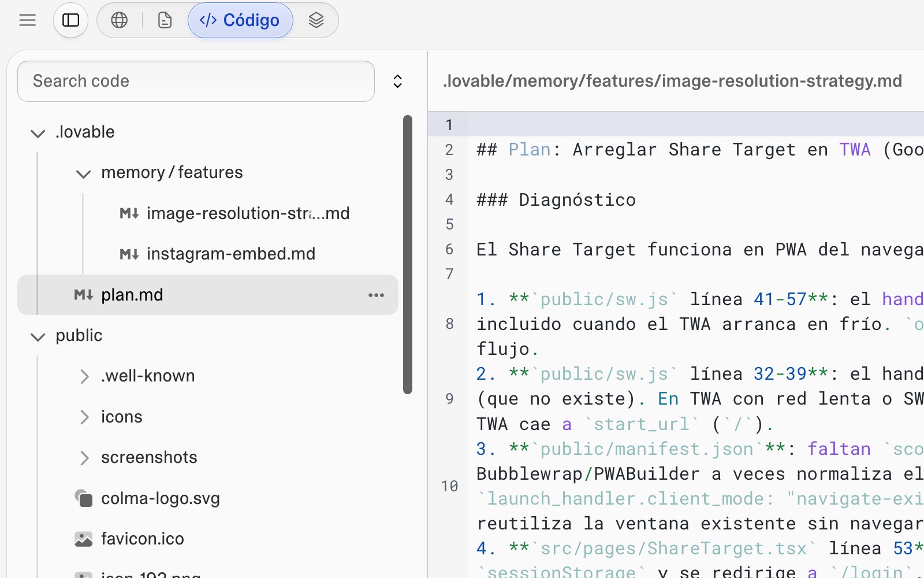Viewport: 924px width, 578px height.
Task: Click line number 1 in editor
Action: click(449, 125)
